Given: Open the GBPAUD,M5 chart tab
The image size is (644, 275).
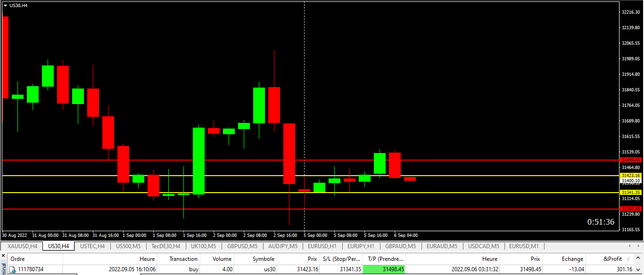Looking at the screenshot, I should [x=400, y=246].
